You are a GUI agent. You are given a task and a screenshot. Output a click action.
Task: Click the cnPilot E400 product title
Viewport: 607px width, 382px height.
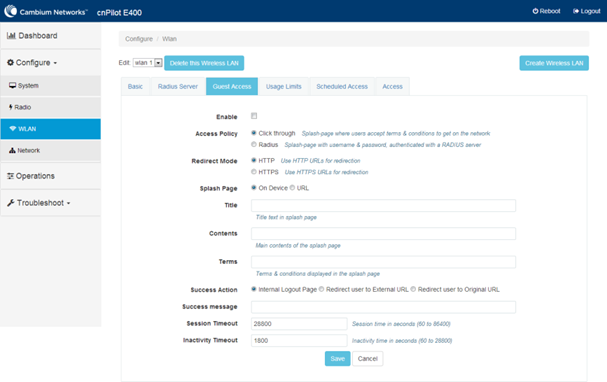119,12
